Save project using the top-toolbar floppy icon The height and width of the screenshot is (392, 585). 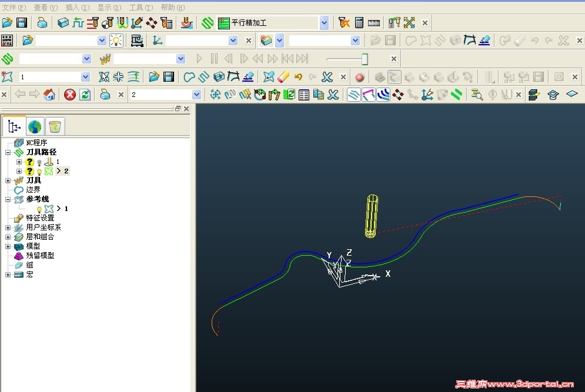coord(22,23)
